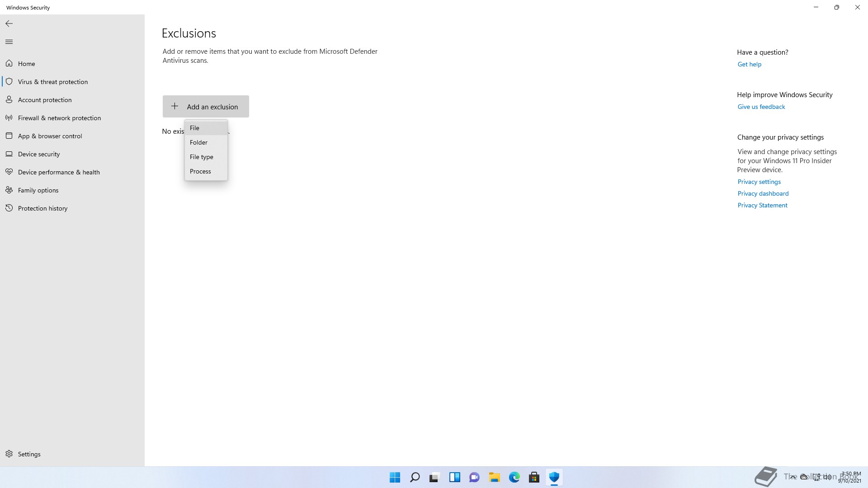The image size is (868, 488).
Task: Open Device performance & health page
Action: [72, 172]
